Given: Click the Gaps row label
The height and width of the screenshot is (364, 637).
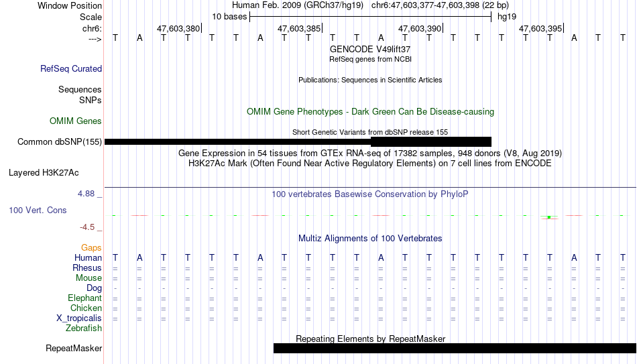Looking at the screenshot, I should pos(91,248).
